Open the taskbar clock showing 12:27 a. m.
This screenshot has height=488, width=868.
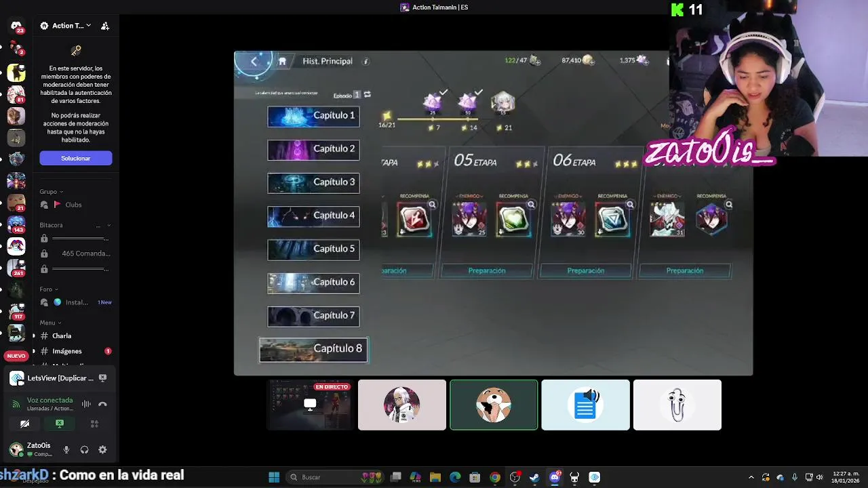click(846, 477)
